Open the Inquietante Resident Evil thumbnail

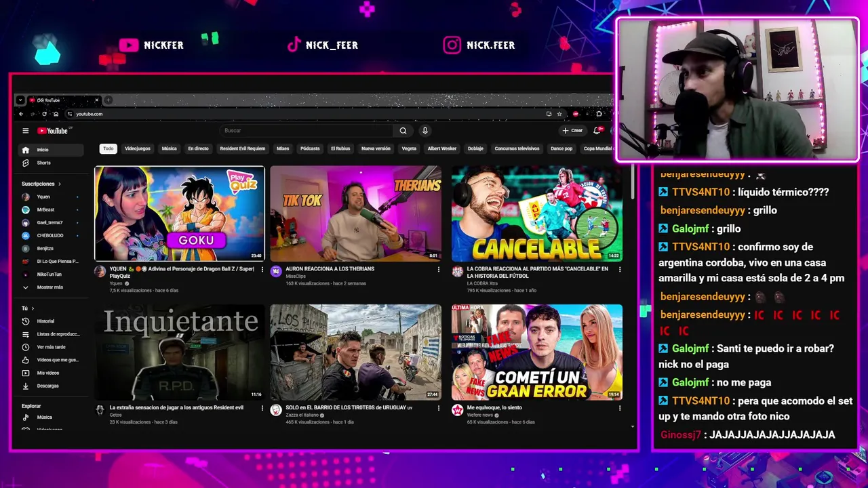(x=180, y=352)
